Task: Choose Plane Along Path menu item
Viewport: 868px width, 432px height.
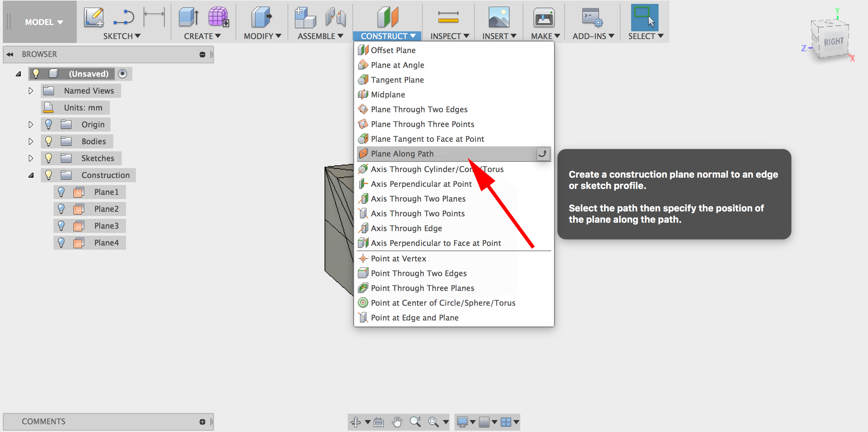Action: 454,154
